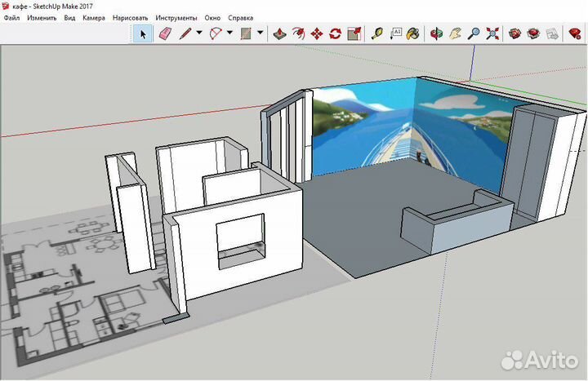Open the Справка menu
Screen dimensions: 588x381
240,17
